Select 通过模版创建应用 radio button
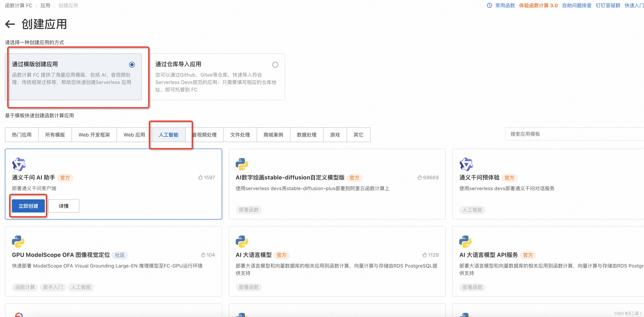 pos(132,65)
